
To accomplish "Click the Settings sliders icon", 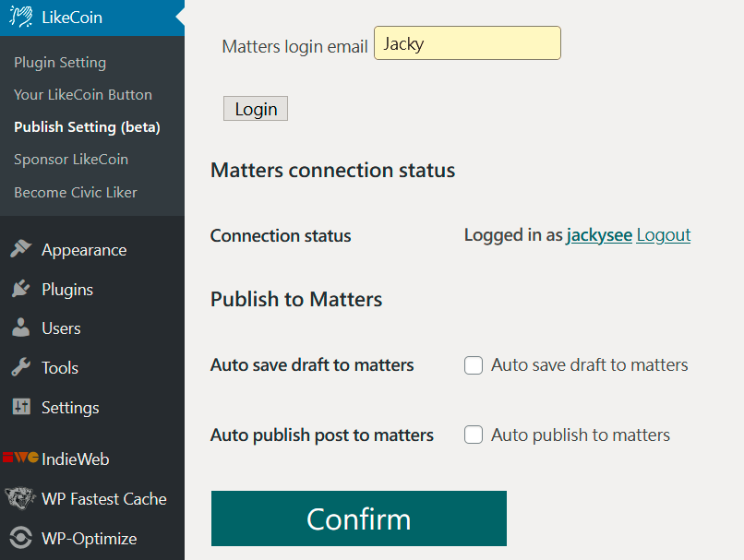I will pos(21,406).
